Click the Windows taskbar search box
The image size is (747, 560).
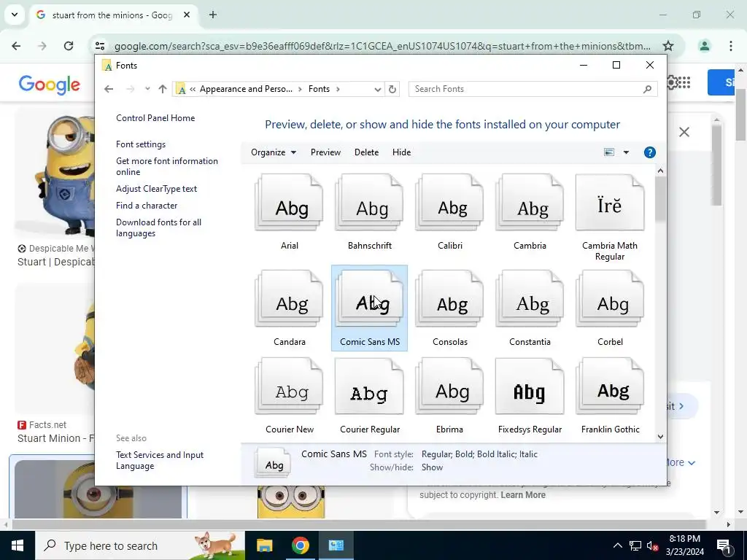(139, 545)
